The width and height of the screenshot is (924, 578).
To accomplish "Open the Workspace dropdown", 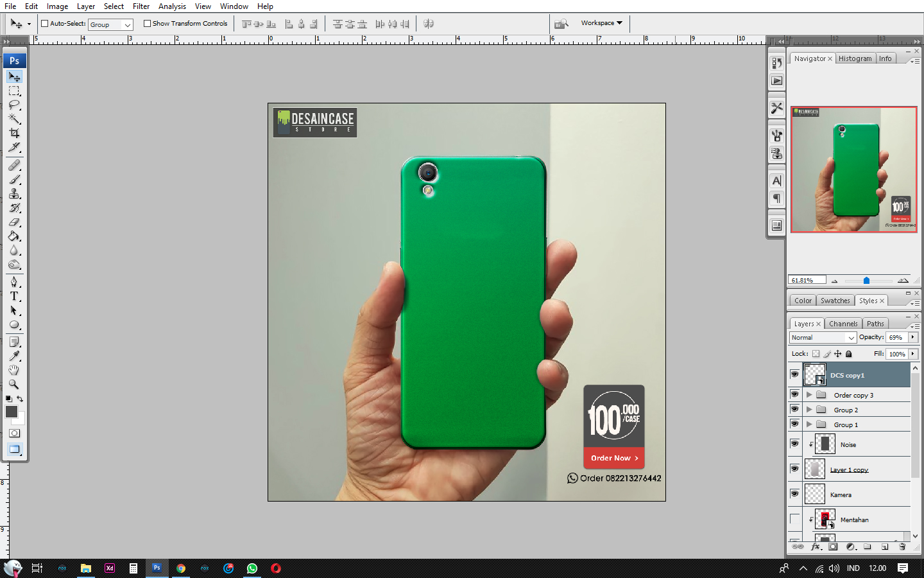I will click(602, 23).
